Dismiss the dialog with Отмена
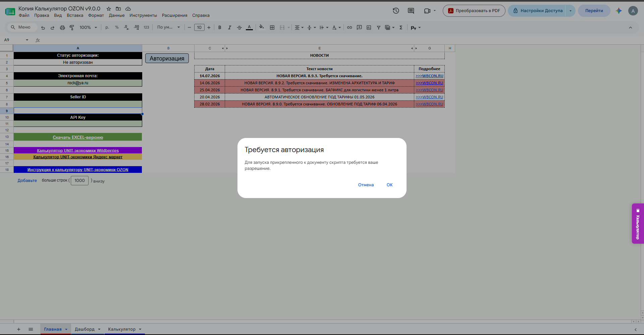The image size is (644, 335). coord(366,185)
